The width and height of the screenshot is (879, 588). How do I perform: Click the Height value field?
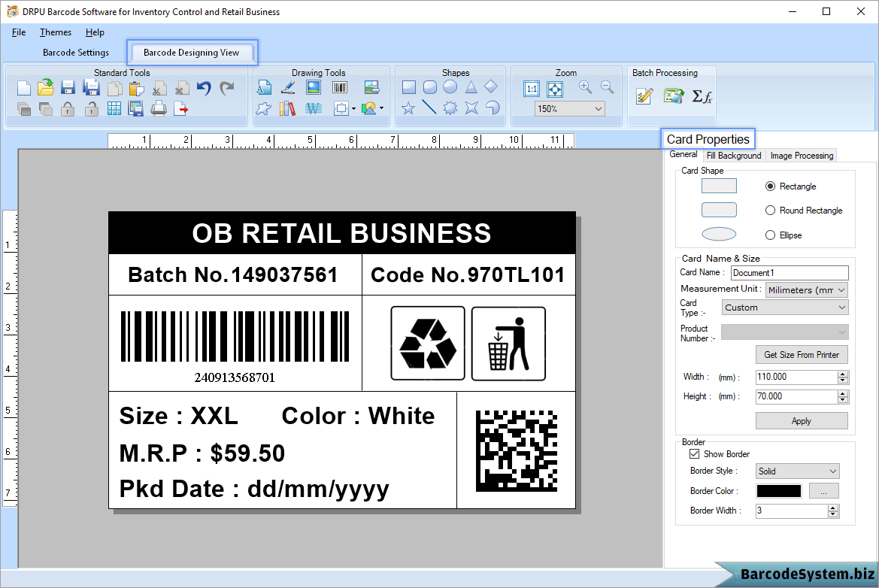tap(796, 397)
